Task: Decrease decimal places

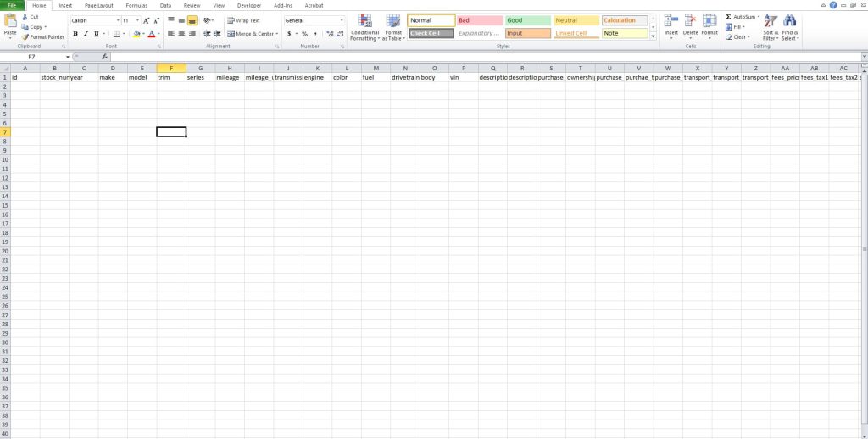Action: (340, 34)
